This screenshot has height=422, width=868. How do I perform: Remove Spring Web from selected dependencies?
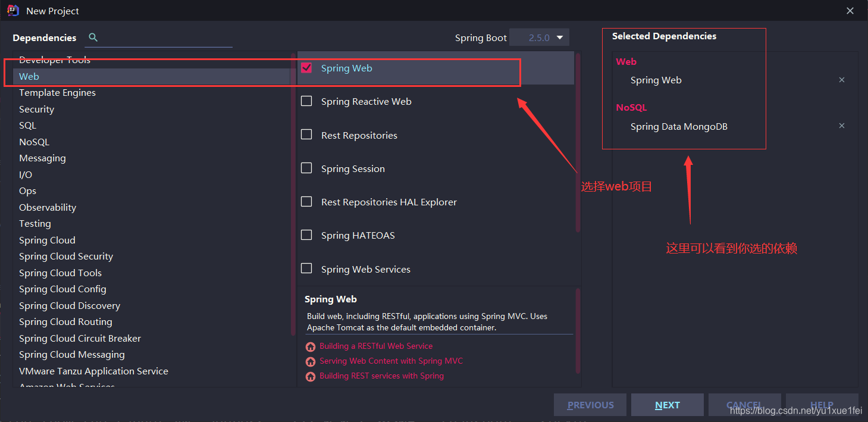[842, 80]
